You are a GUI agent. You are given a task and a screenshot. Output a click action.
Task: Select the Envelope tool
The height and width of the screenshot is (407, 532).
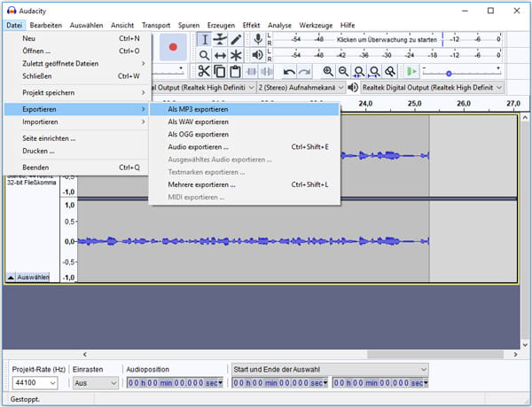click(220, 39)
